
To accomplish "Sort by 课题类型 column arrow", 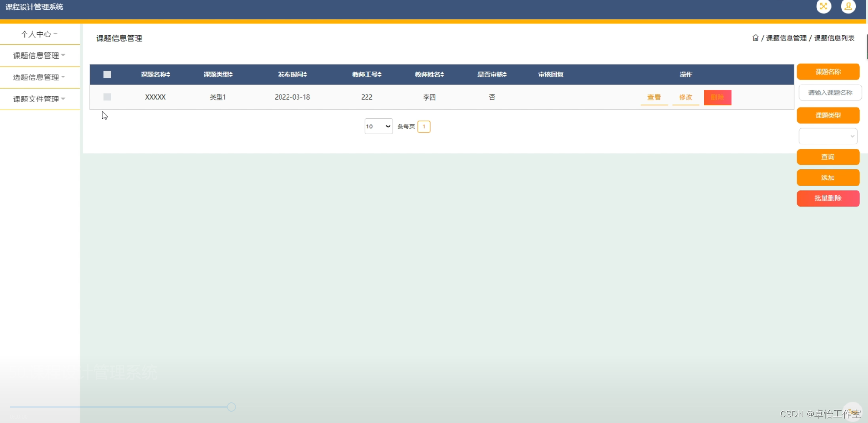I will pyautogui.click(x=230, y=75).
